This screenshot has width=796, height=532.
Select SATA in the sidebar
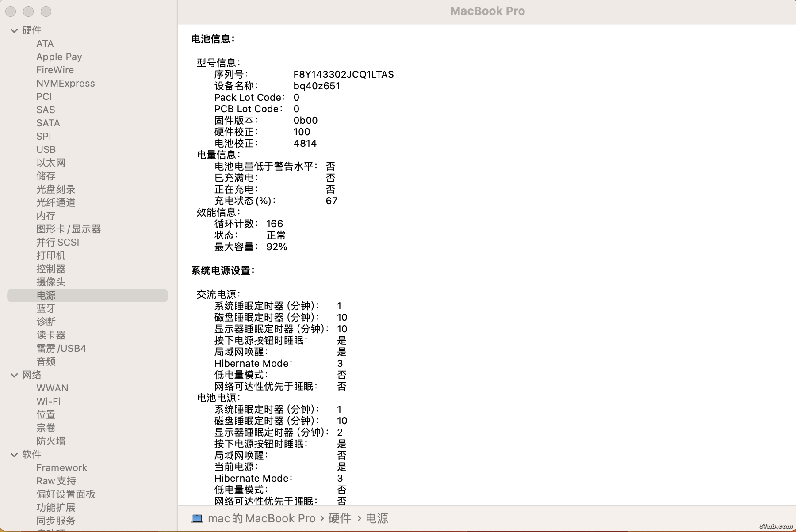click(x=48, y=123)
